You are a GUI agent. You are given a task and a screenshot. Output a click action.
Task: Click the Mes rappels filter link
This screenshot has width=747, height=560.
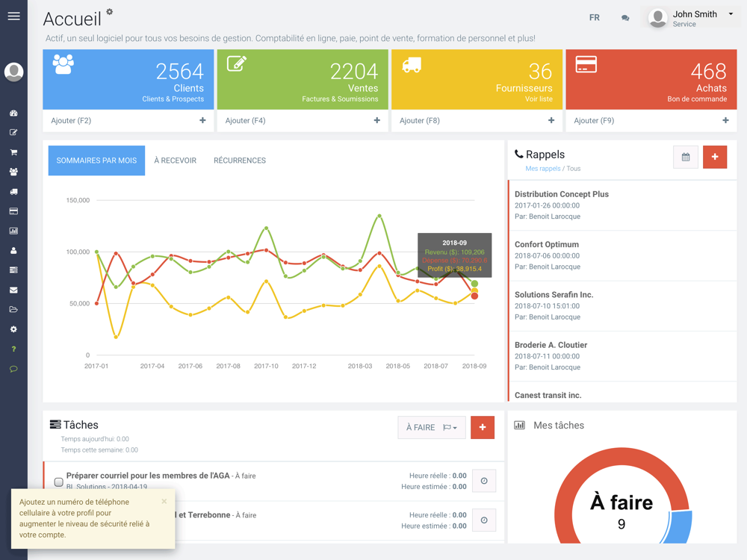pyautogui.click(x=542, y=169)
